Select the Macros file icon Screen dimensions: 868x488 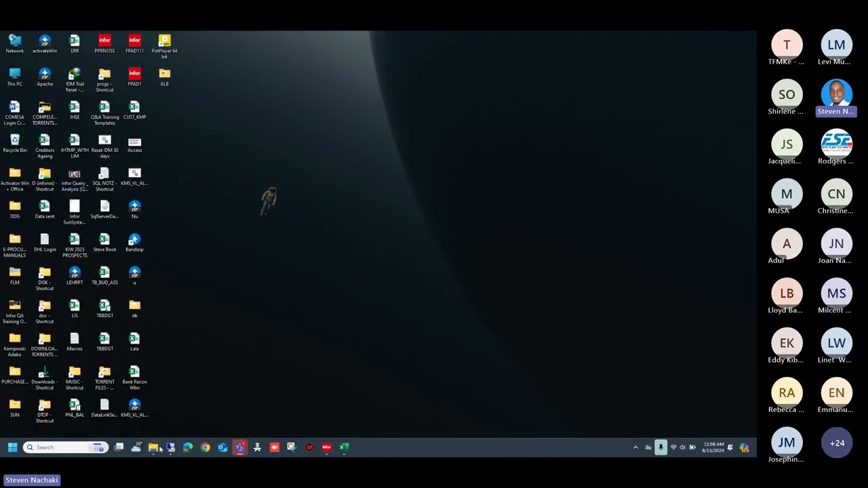[75, 342]
